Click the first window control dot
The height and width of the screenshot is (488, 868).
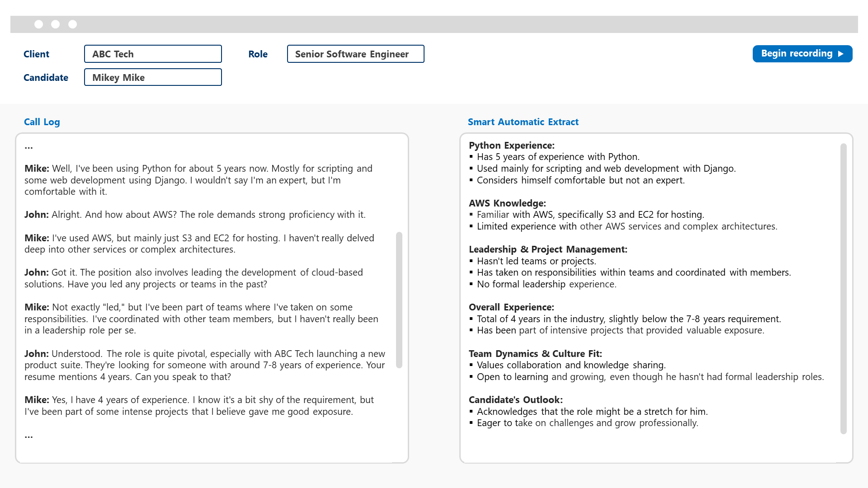[39, 24]
